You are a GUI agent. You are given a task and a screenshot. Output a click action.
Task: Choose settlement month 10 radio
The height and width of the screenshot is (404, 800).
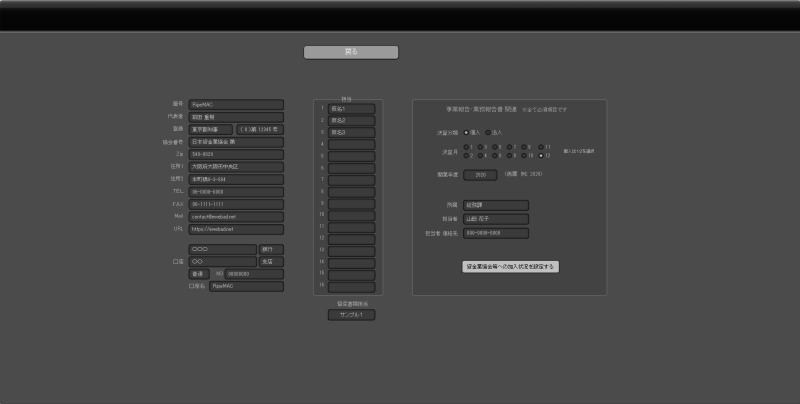tap(523, 156)
